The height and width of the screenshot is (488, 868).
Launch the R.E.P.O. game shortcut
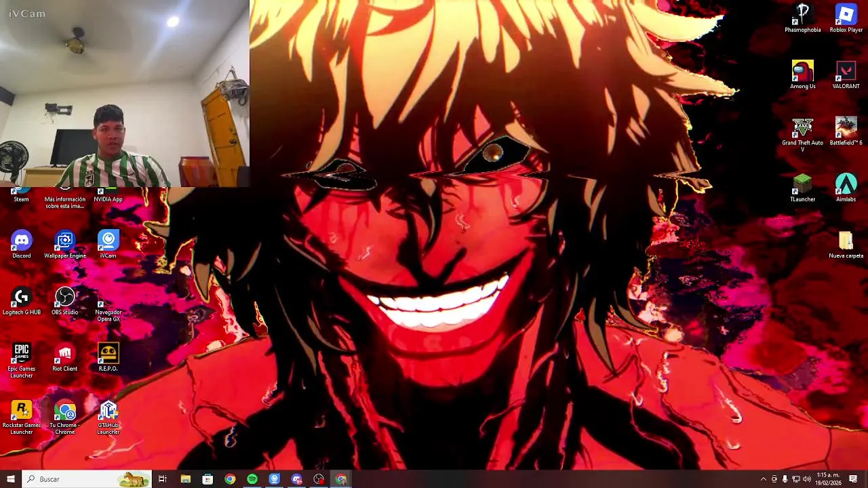click(108, 357)
